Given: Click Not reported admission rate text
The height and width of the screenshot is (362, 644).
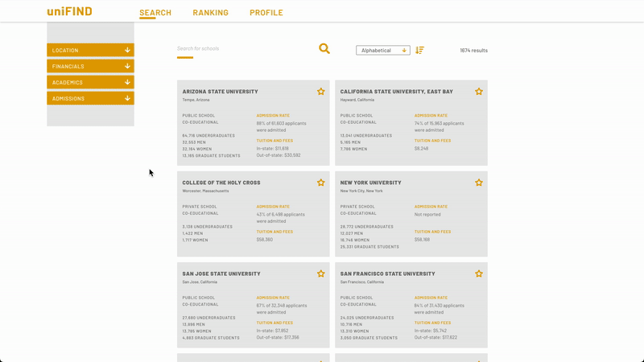Looking at the screenshot, I should [427, 214].
